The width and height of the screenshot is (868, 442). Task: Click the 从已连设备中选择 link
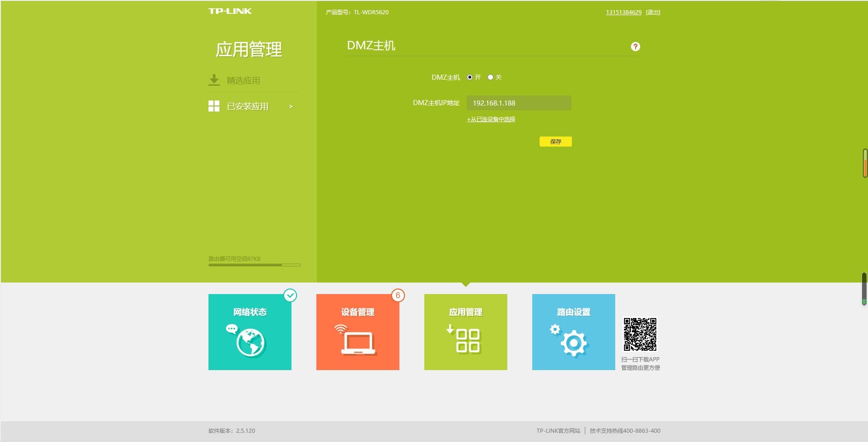coord(491,119)
